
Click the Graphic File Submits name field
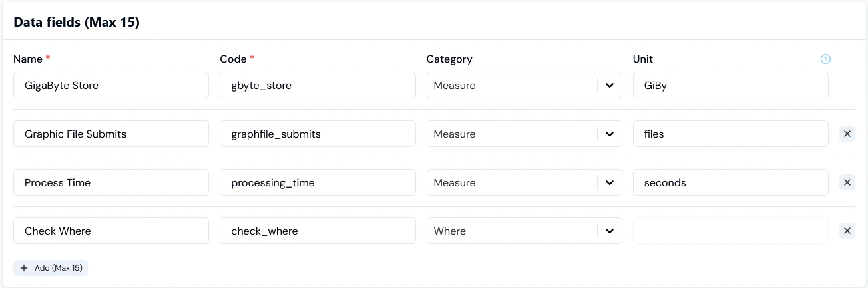pos(111,134)
